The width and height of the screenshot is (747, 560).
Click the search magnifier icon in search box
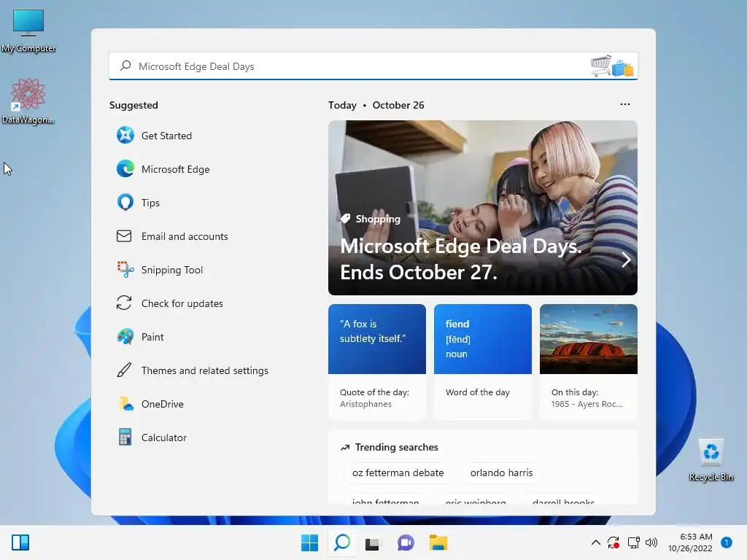(x=125, y=66)
